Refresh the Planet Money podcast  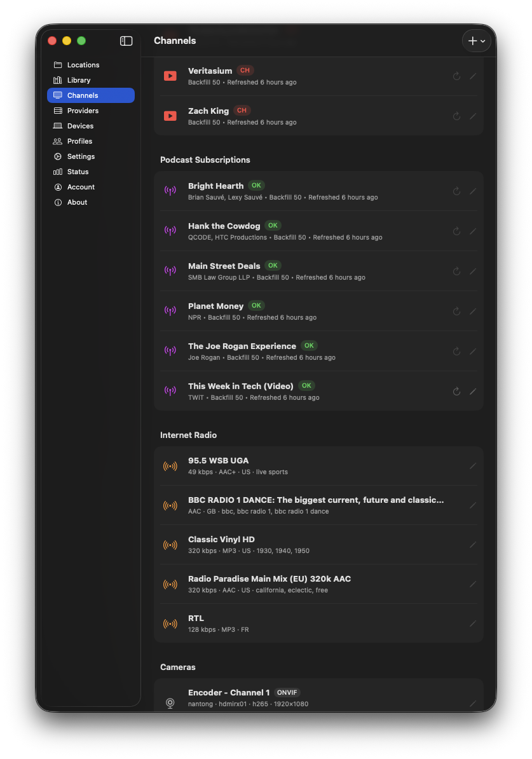pos(456,311)
